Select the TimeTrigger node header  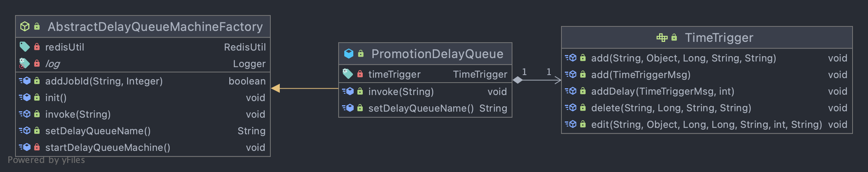tap(707, 37)
